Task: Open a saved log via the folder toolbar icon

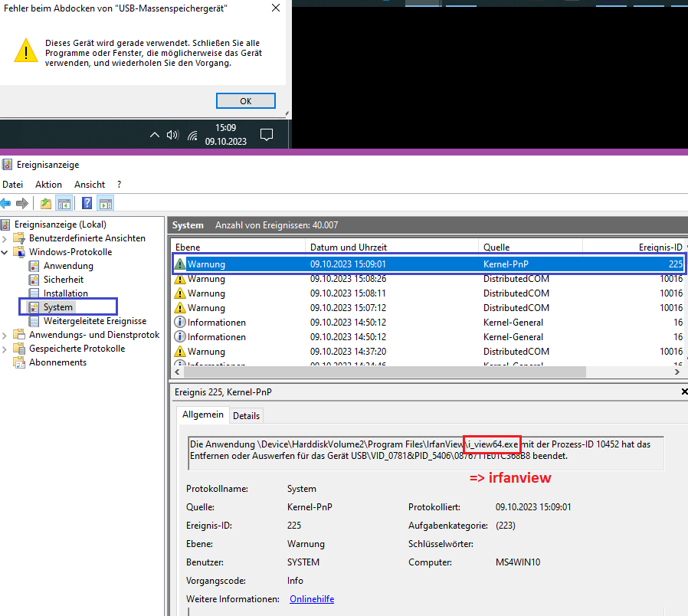Action: (x=46, y=203)
